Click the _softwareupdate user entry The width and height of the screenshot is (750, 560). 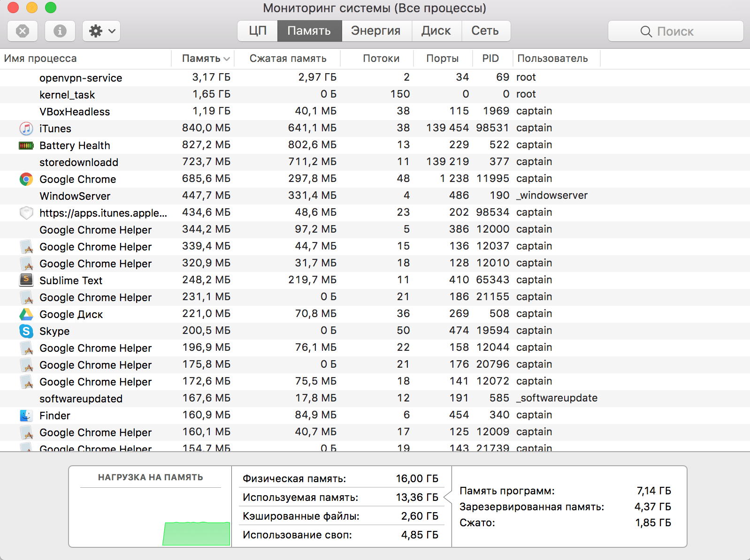[x=557, y=398]
